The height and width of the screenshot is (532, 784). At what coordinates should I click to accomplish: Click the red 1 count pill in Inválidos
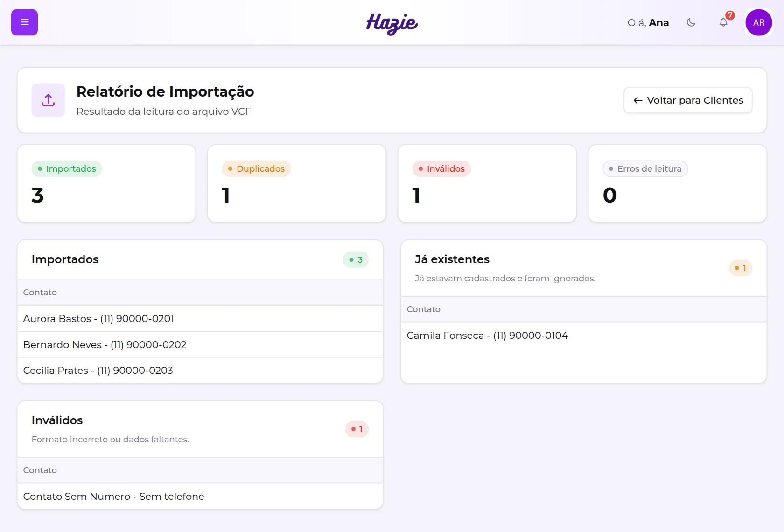[357, 429]
